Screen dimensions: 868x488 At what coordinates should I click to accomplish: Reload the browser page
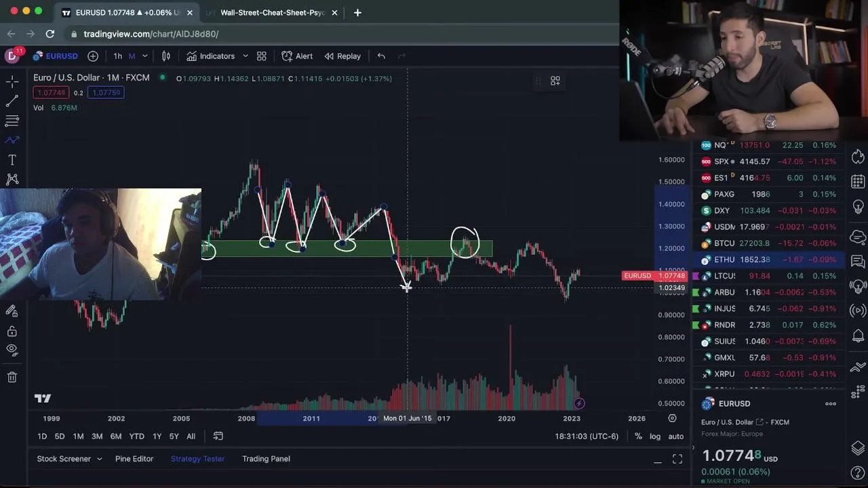click(50, 34)
